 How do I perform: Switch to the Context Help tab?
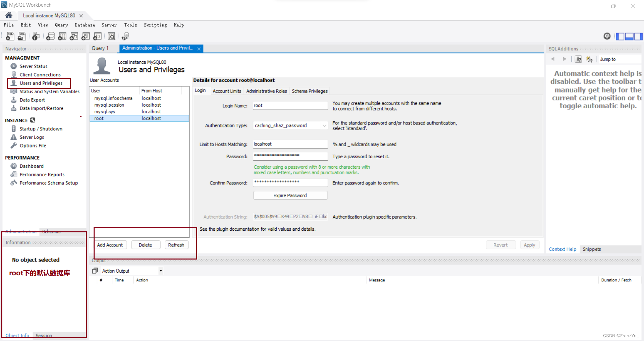[562, 249]
